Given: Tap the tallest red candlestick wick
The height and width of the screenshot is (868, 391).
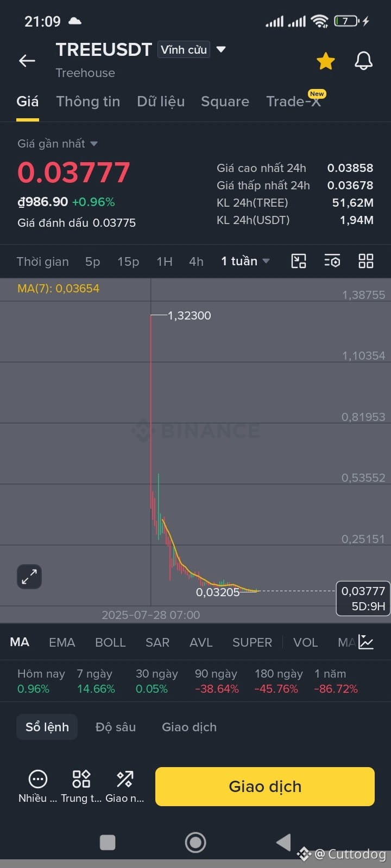Looking at the screenshot, I should 151,412.
